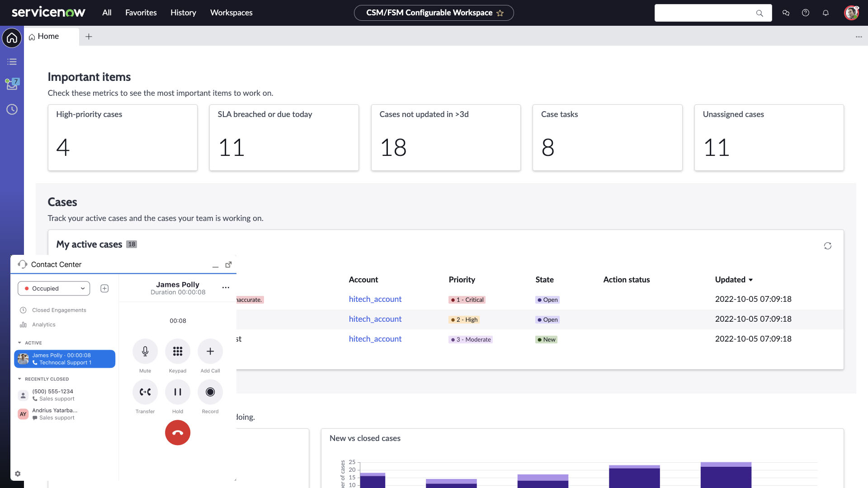Favorite the CSM/FSM Configurable Workspace star
This screenshot has width=868, height=488.
(x=500, y=13)
